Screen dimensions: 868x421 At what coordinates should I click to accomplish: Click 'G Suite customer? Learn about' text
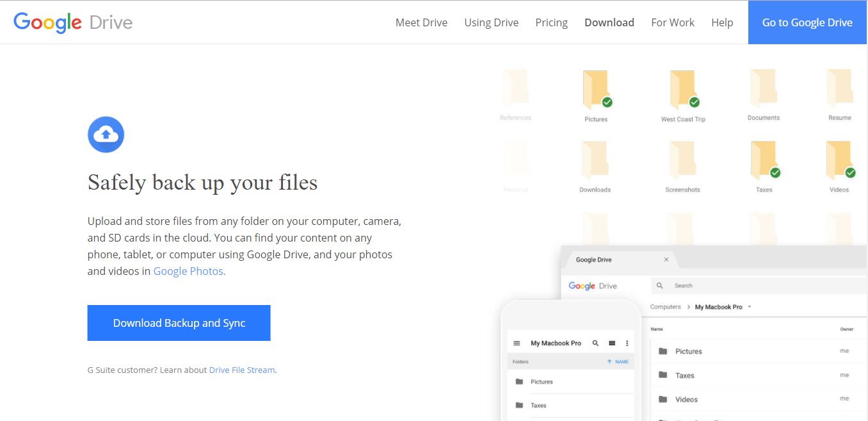pos(147,370)
